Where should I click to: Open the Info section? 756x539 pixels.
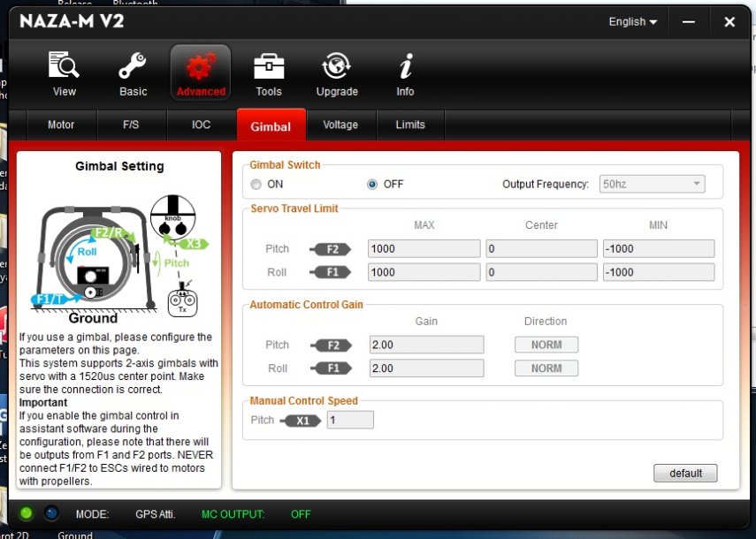[x=406, y=73]
